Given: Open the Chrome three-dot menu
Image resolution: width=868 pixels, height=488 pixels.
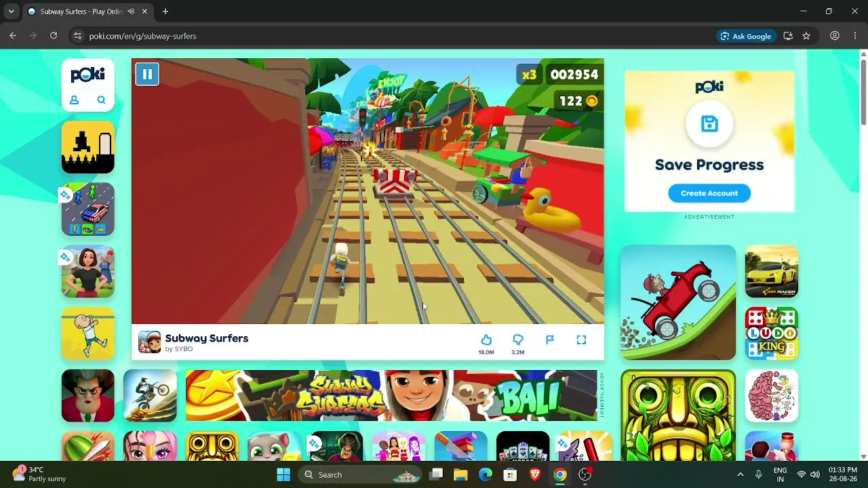Looking at the screenshot, I should 854,36.
